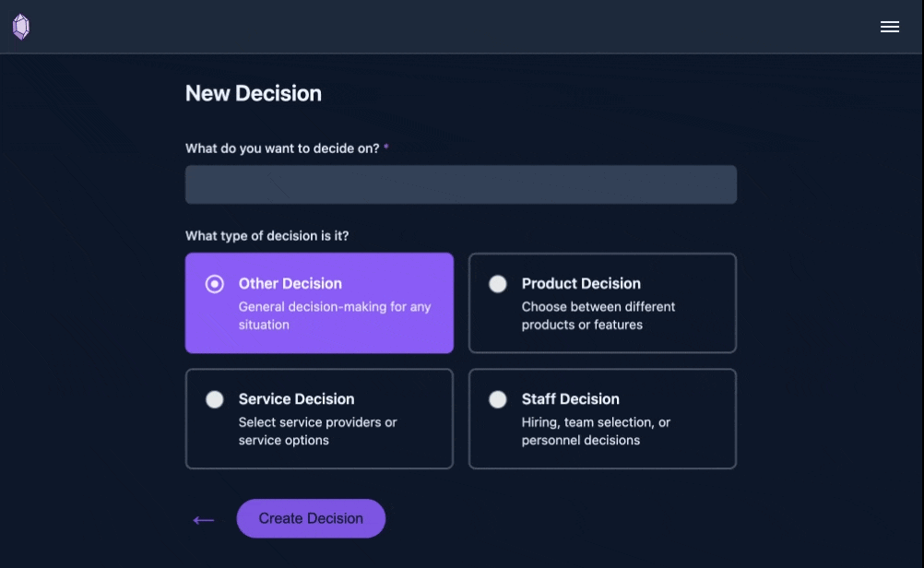
Task: Click the crystal logo in the top navbar
Action: click(x=21, y=27)
